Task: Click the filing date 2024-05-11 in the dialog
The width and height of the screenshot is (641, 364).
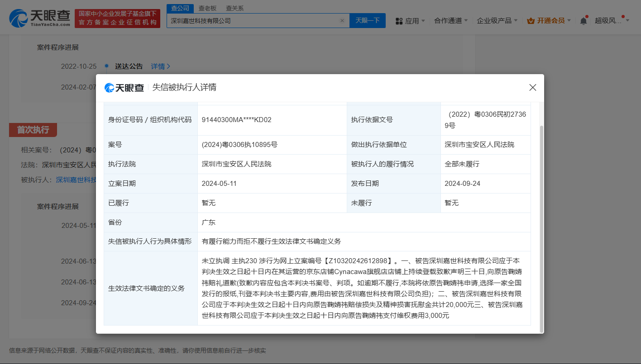Action: point(219,184)
